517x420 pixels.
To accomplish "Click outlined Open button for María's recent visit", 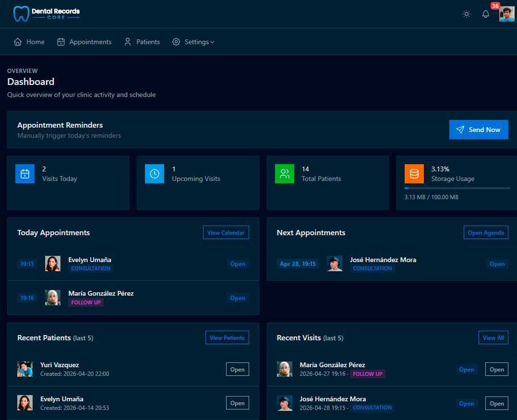I will click(496, 369).
